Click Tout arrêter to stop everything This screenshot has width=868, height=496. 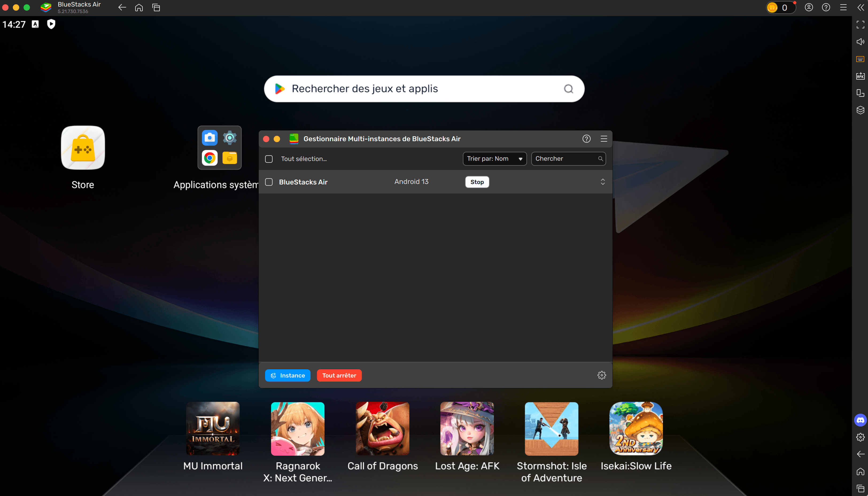coord(339,375)
